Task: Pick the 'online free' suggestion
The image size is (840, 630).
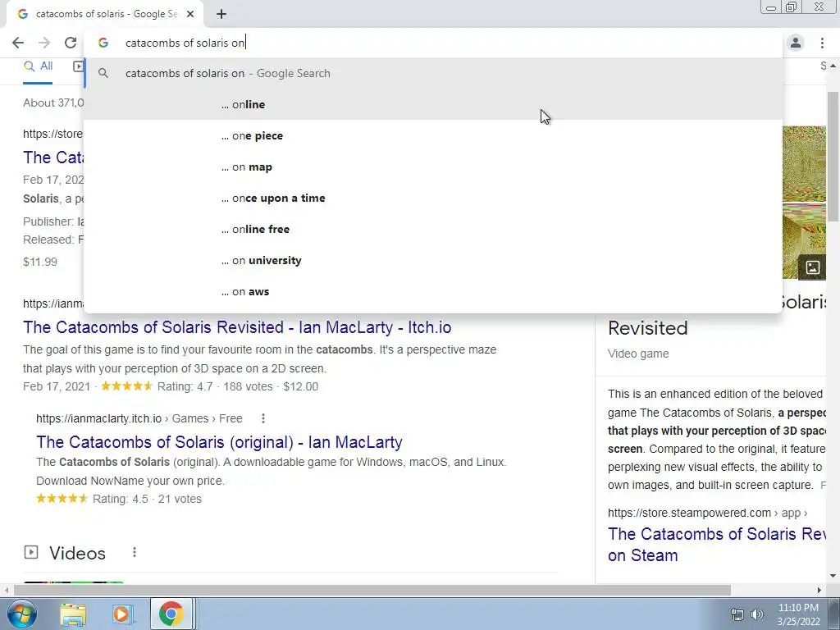Action: [x=433, y=229]
